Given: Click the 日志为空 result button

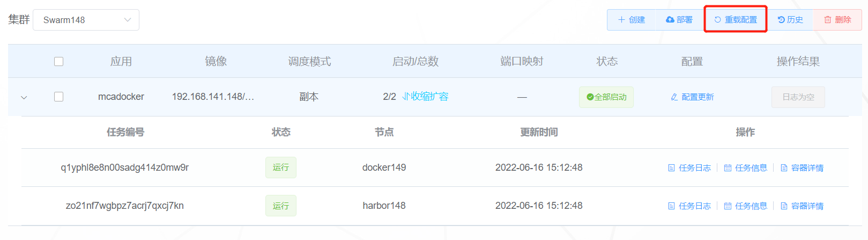Looking at the screenshot, I should click(798, 97).
